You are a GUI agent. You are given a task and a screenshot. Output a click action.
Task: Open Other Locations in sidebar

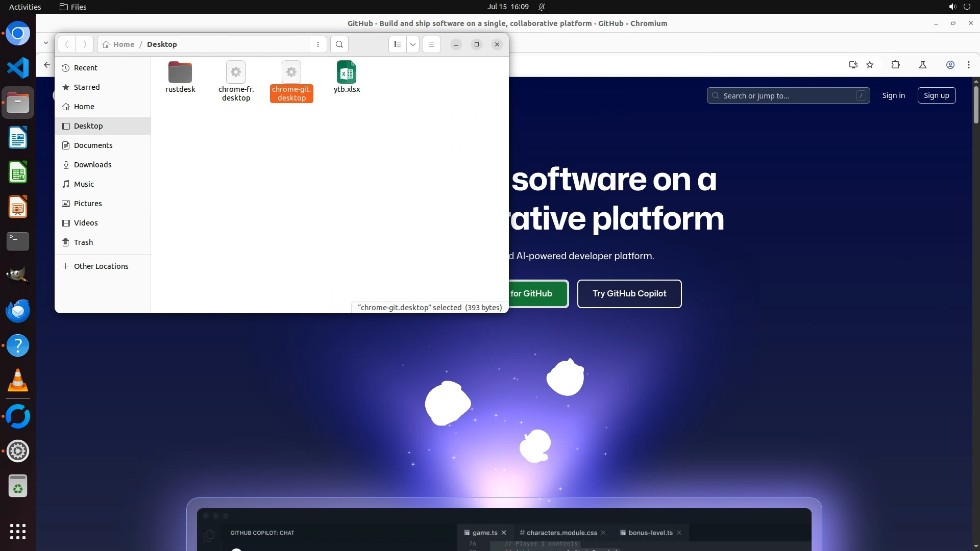coord(101,266)
